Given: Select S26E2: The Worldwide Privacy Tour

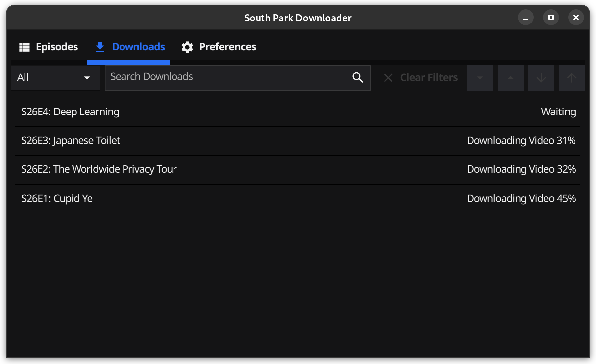Looking at the screenshot, I should click(298, 169).
